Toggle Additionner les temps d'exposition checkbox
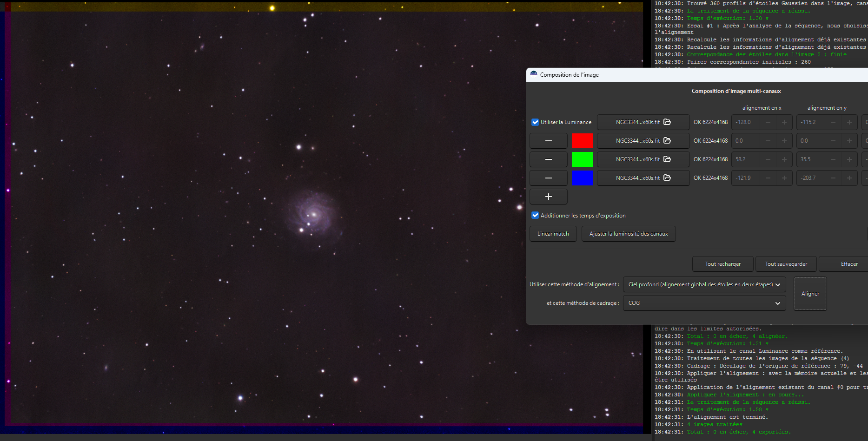This screenshot has width=868, height=441. tap(535, 216)
